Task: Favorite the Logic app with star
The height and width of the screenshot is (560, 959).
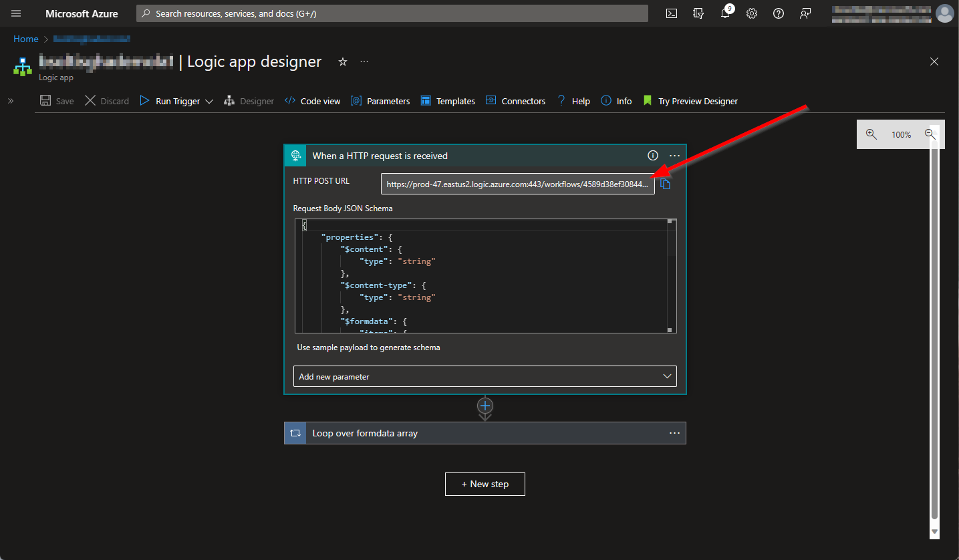Action: click(343, 61)
